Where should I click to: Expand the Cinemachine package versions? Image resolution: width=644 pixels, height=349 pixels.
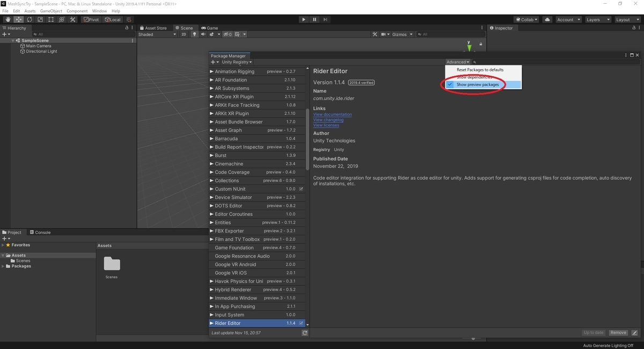(212, 164)
